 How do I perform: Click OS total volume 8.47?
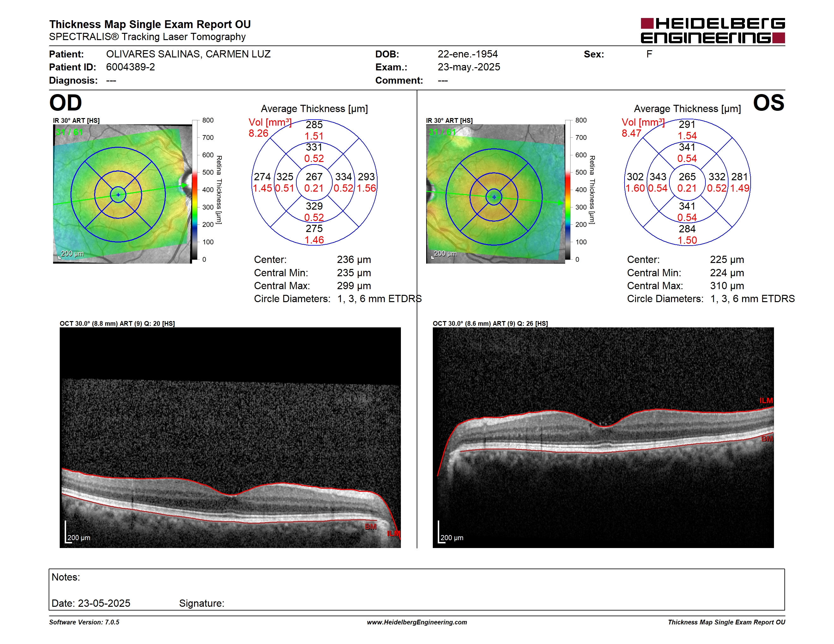click(x=632, y=133)
